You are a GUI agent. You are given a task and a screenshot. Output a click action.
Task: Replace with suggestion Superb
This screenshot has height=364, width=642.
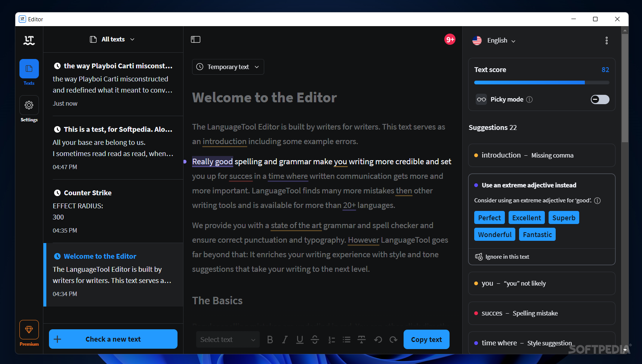pos(564,218)
